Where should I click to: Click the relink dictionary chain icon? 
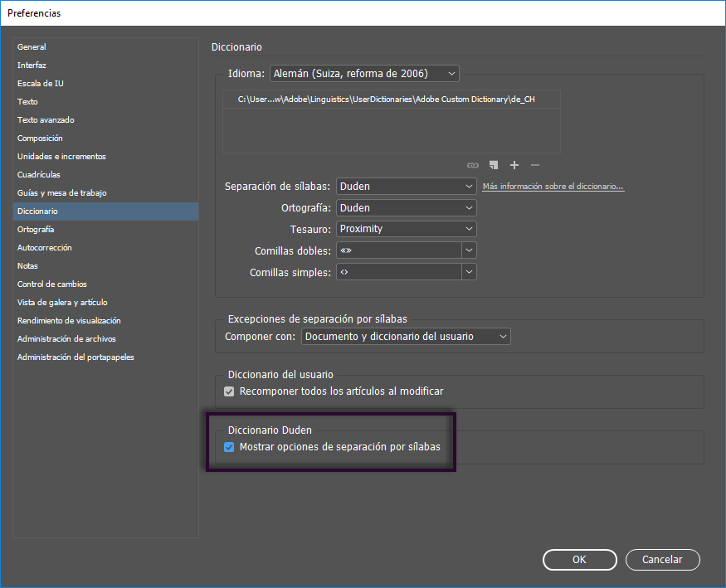tap(472, 165)
